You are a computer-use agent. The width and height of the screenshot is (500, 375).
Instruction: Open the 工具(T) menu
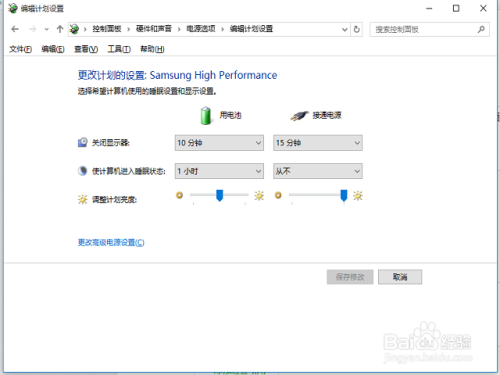pos(119,49)
